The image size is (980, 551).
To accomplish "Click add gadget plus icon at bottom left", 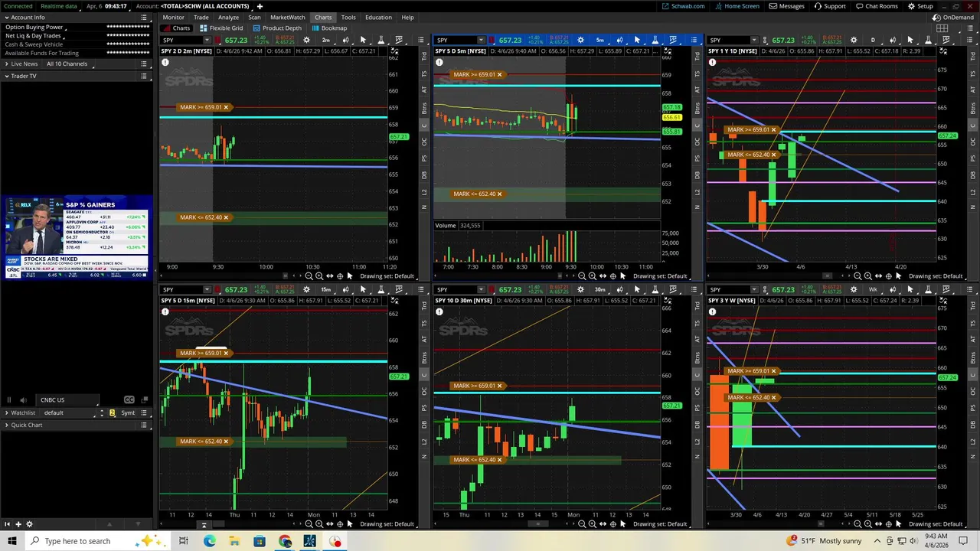I will point(18,524).
